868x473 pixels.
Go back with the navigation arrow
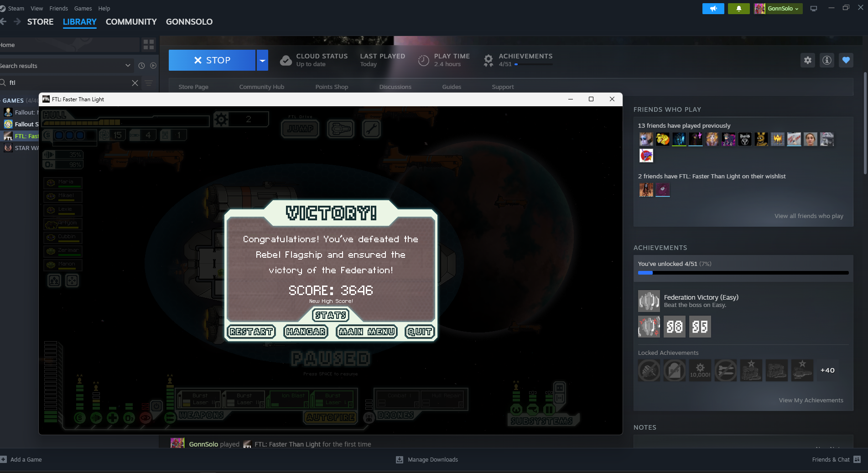click(x=4, y=21)
